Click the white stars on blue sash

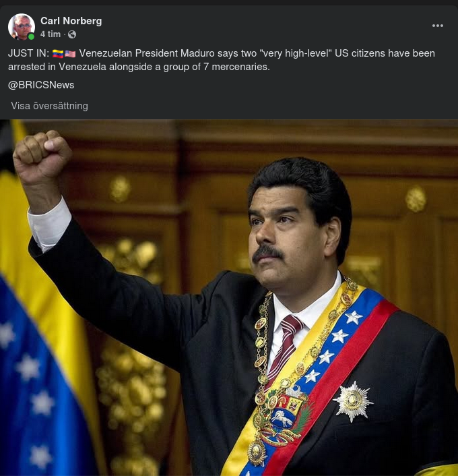click(333, 346)
